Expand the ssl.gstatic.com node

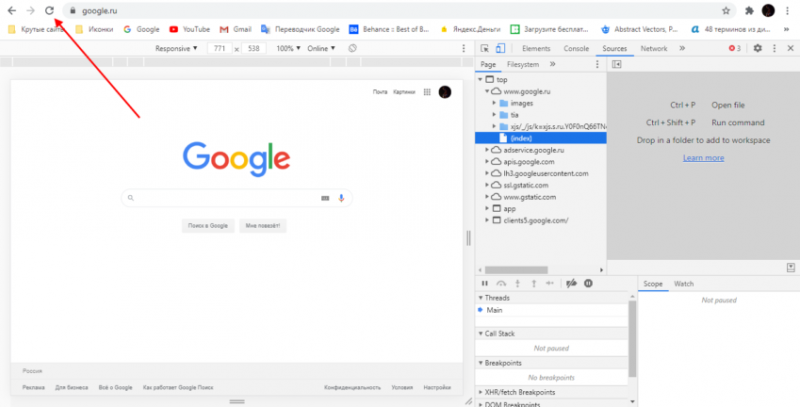(487, 185)
